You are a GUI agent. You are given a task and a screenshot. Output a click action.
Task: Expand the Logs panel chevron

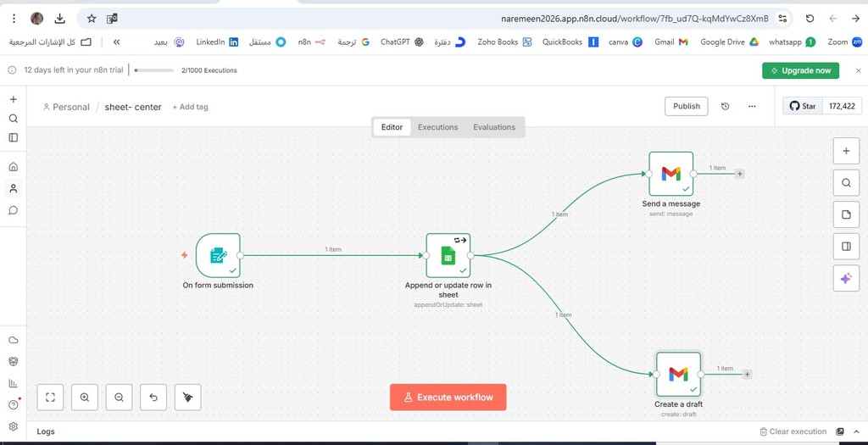click(855, 431)
